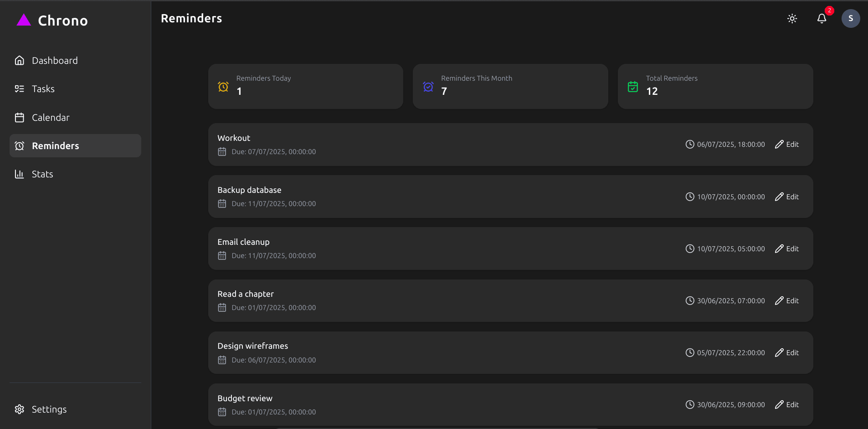Click the Total Reminders stat card

click(715, 87)
